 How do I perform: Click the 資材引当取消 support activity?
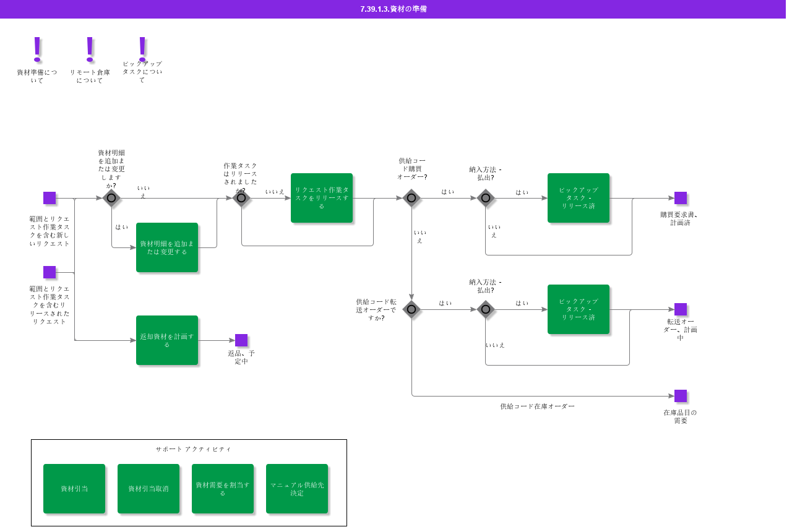(x=148, y=489)
